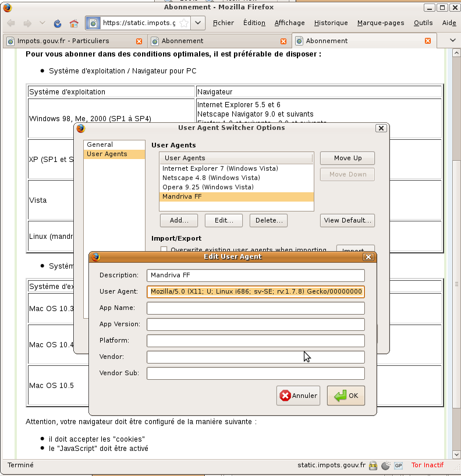Toggle overwrite existing user agents checkbox
461x476 pixels.
[164, 249]
